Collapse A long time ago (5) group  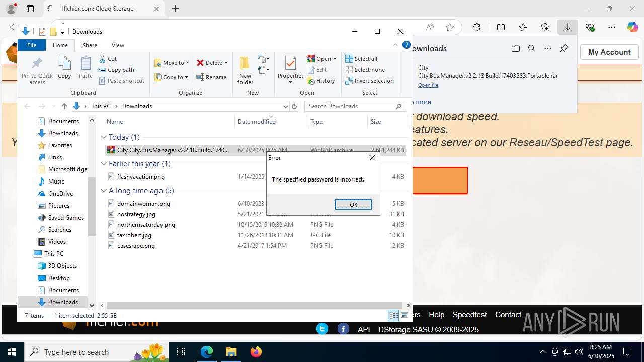pos(104,191)
